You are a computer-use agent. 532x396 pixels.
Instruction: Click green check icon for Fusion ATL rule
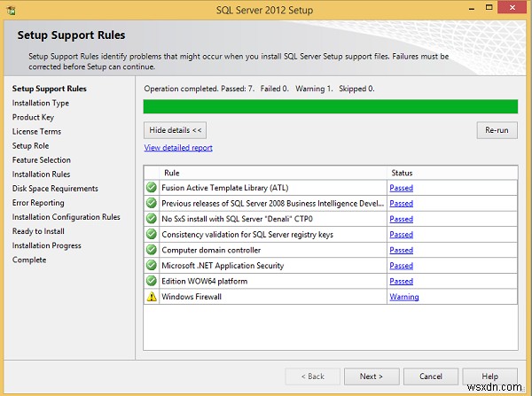tap(152, 187)
